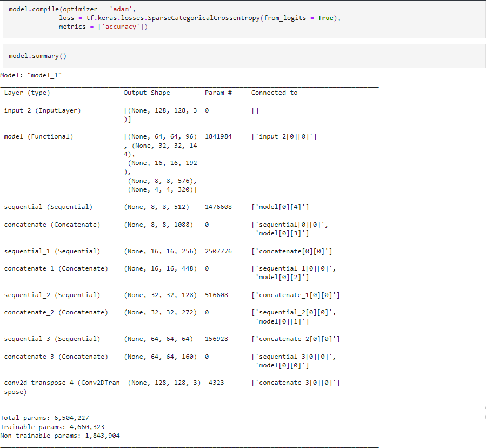Screen dimensions: 486x448
Task: Click the sequential (Sequential) layer name
Action: tap(48, 207)
